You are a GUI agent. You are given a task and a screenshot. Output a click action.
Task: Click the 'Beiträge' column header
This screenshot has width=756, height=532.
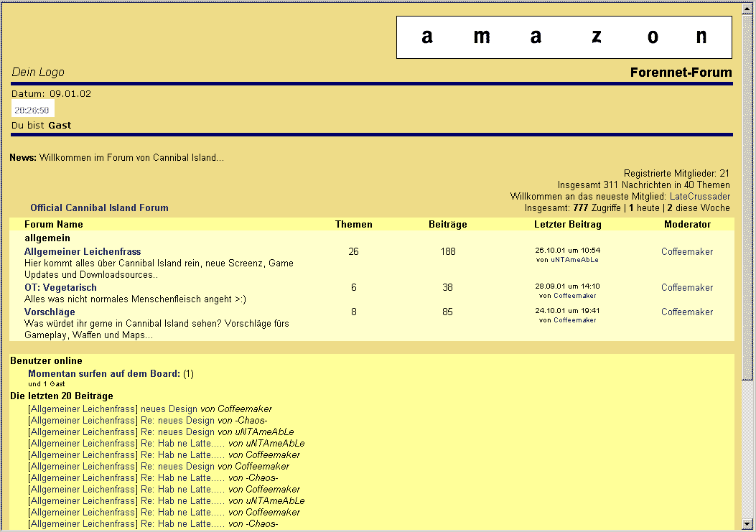click(448, 224)
